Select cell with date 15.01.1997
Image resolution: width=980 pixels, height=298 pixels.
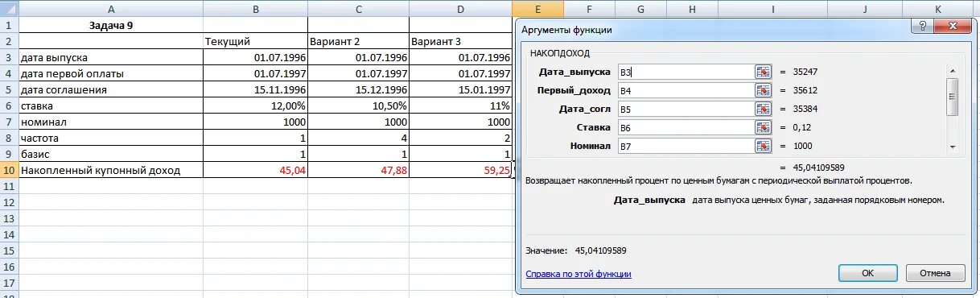[x=460, y=89]
